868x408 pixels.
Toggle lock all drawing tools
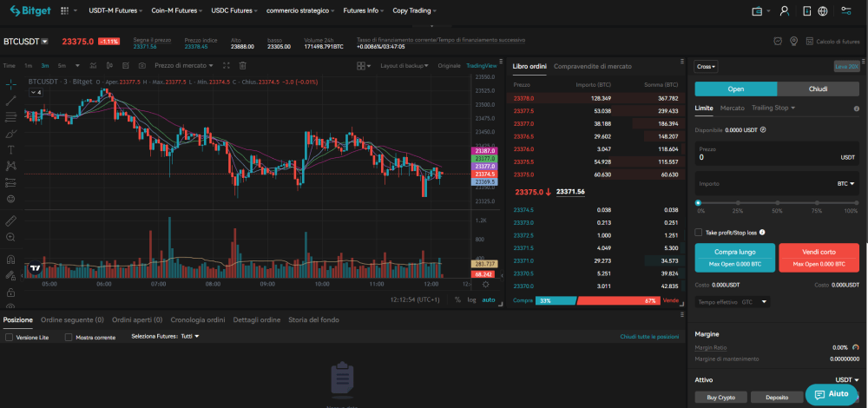click(x=10, y=292)
